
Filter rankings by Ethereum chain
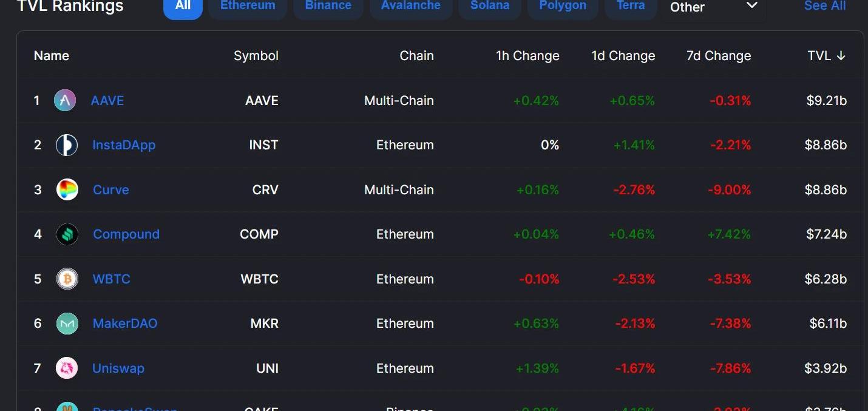pyautogui.click(x=248, y=6)
